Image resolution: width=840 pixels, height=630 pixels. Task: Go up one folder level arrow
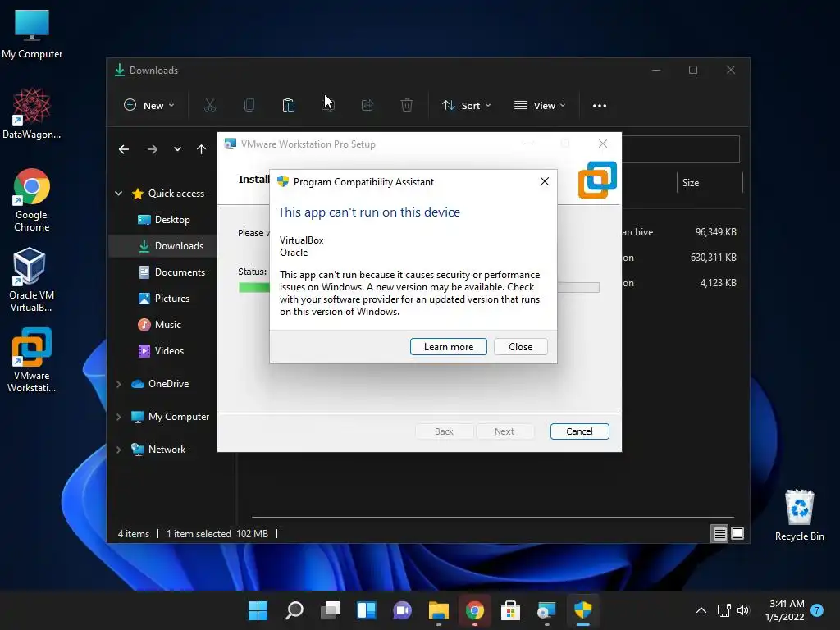(x=201, y=149)
